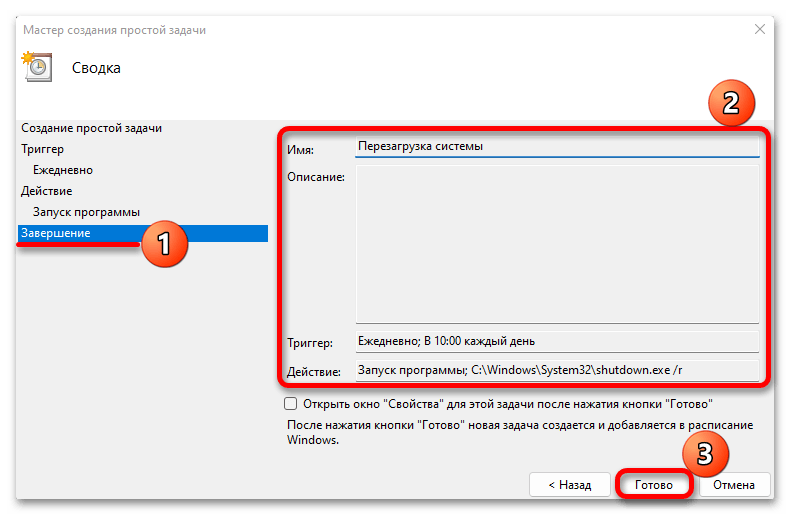
Task: Enable opening Properties window after Finish
Action: 290,404
